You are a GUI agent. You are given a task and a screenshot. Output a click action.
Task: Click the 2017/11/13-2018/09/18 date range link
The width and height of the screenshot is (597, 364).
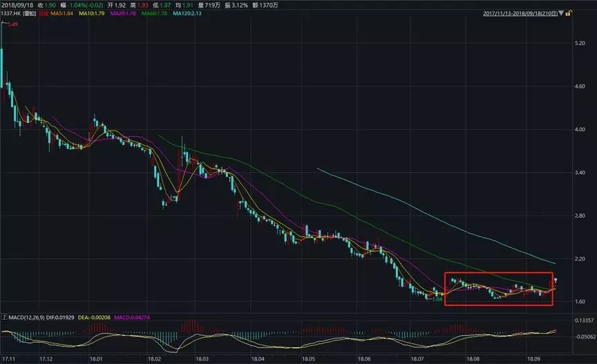(520, 12)
